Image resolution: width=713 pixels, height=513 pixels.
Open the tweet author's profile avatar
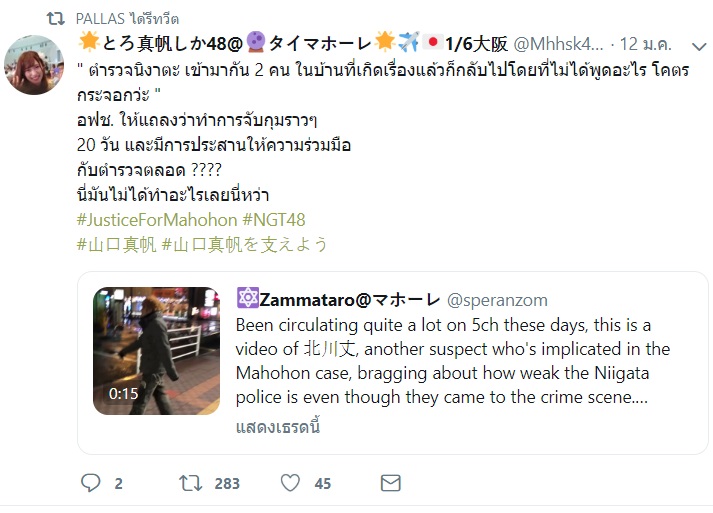pos(34,65)
